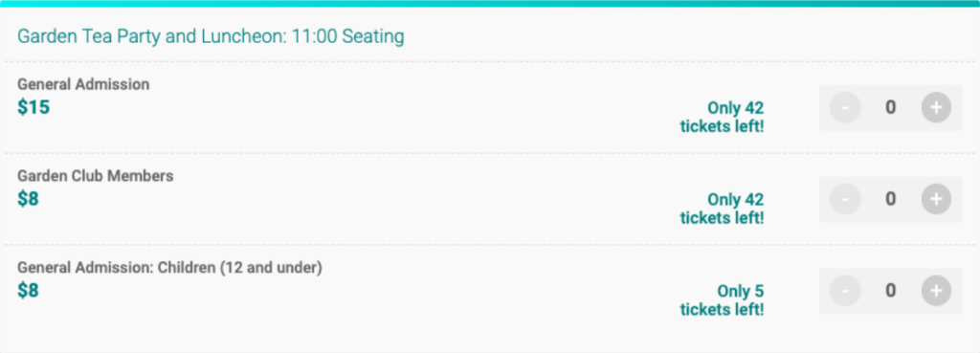This screenshot has width=980, height=353.
Task: Click General Admission 'Only 42 tickets left!' notice
Action: (722, 117)
